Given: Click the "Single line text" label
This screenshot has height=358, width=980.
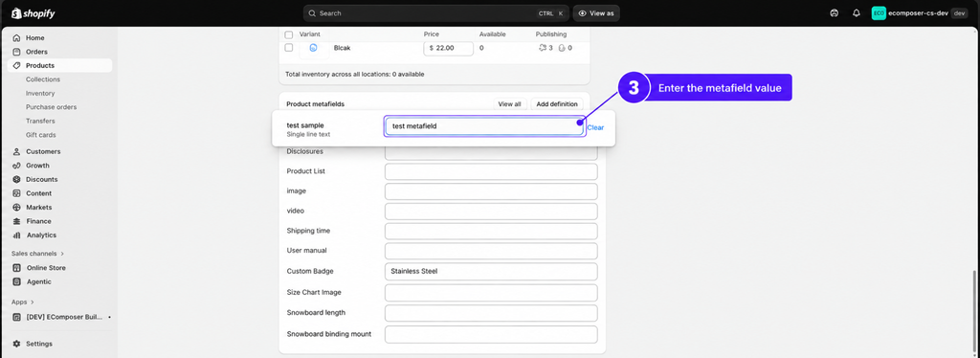Looking at the screenshot, I should pos(308,134).
